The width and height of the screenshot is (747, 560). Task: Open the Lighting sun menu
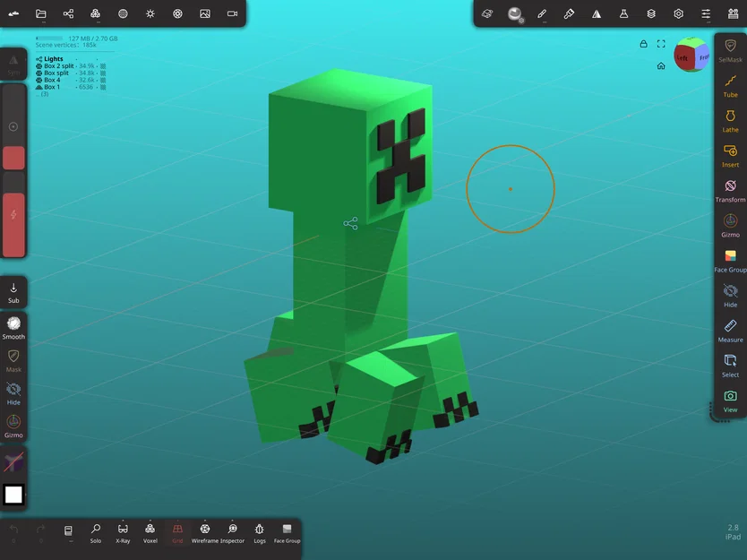point(150,13)
